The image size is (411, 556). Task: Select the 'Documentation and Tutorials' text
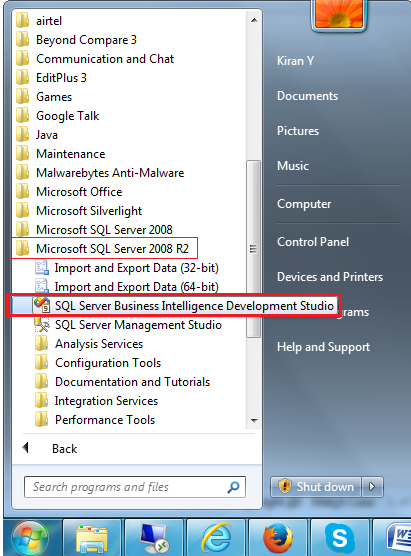[132, 382]
